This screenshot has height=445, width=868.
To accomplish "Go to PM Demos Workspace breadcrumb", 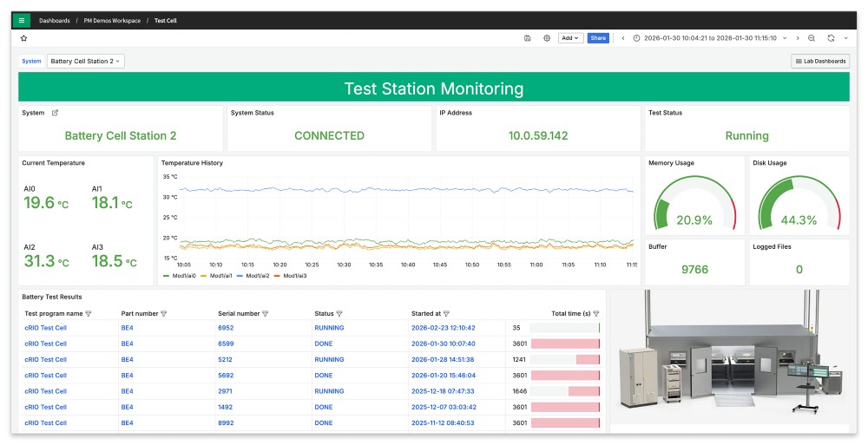I will point(112,21).
